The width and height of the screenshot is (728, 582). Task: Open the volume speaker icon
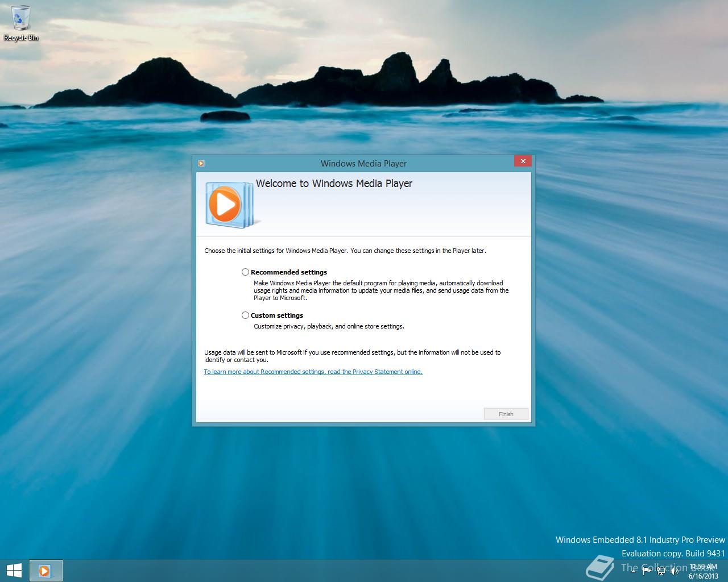click(675, 571)
